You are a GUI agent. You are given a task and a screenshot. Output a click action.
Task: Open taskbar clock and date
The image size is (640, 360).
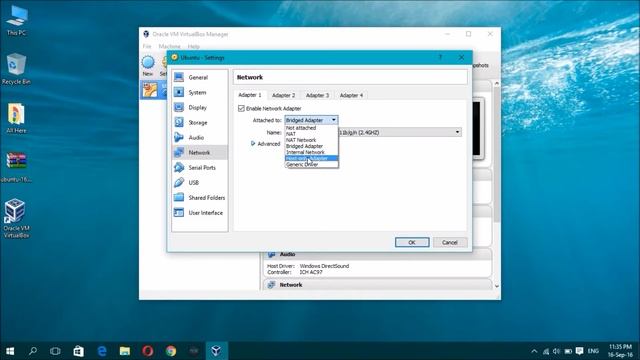tap(620, 351)
